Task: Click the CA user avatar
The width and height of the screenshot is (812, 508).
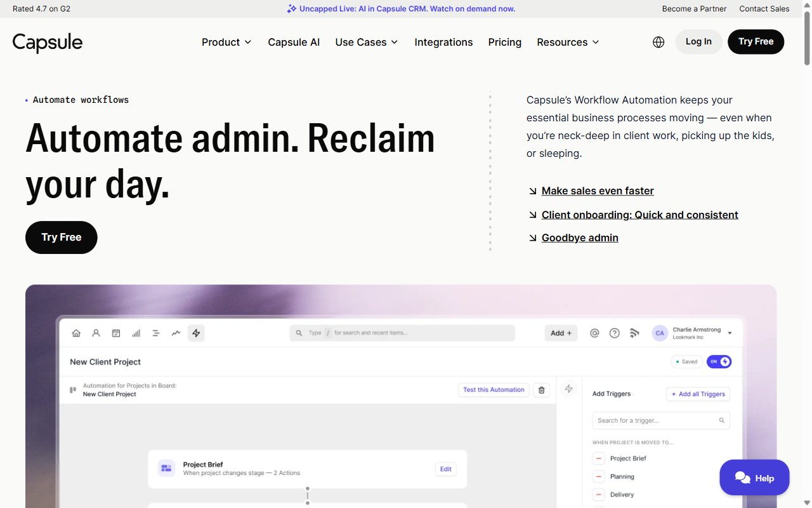Action: pyautogui.click(x=660, y=333)
